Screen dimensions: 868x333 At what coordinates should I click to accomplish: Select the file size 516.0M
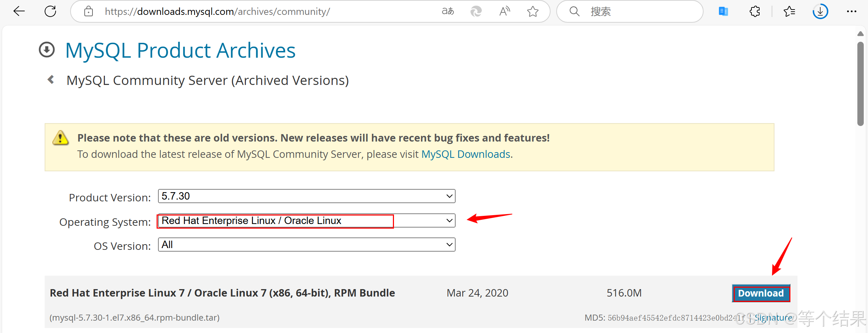pos(624,293)
